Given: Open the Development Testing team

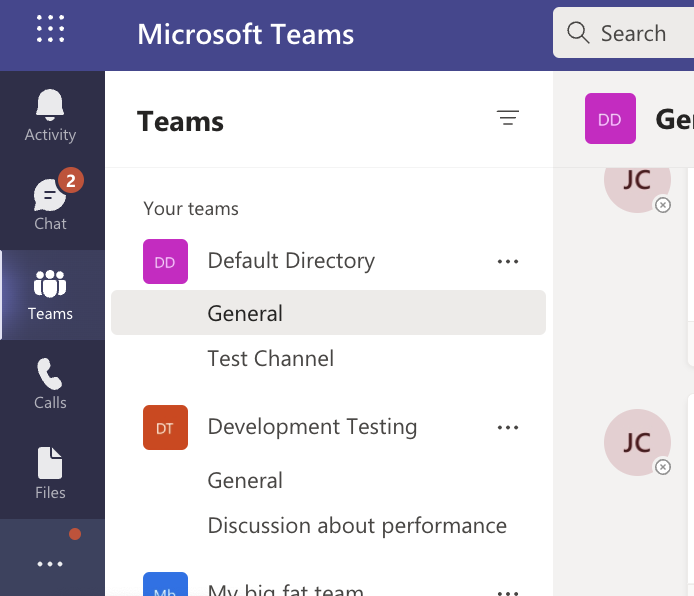Looking at the screenshot, I should click(x=312, y=427).
